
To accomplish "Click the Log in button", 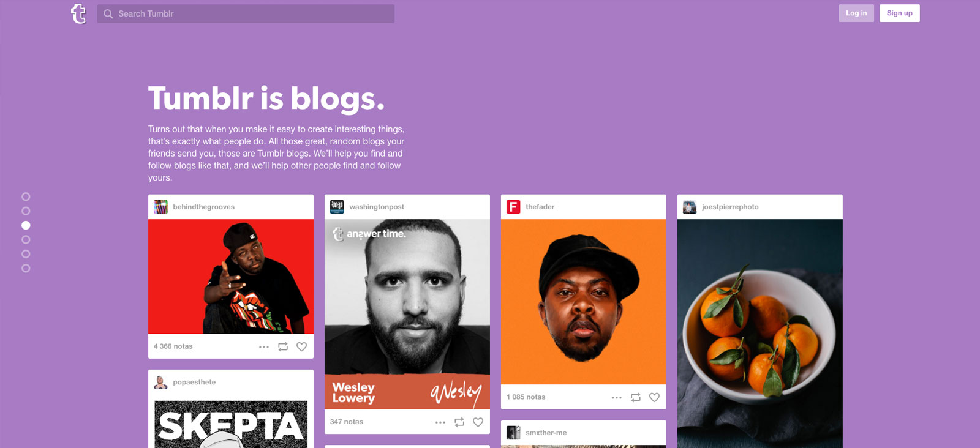I will coord(856,13).
